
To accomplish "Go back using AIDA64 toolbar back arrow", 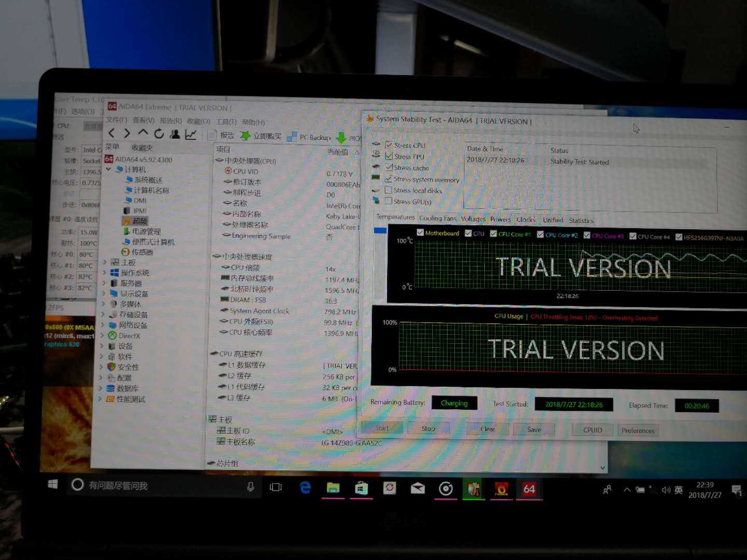I will (x=112, y=134).
